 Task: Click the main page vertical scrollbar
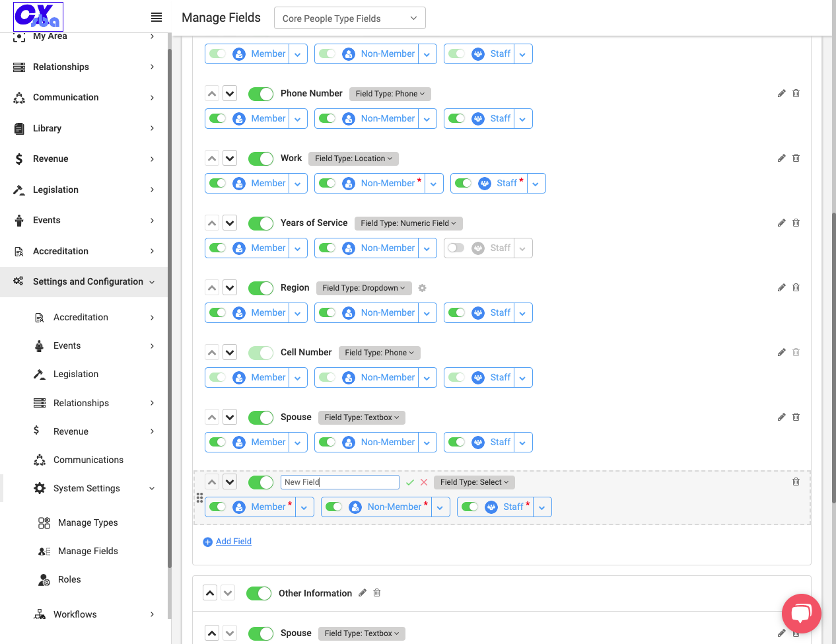coord(833,357)
